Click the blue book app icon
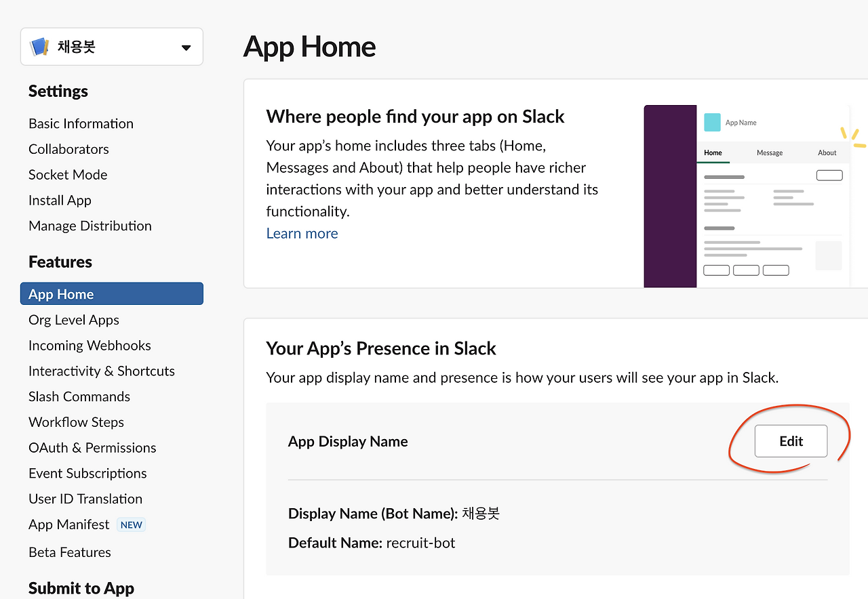 40,47
